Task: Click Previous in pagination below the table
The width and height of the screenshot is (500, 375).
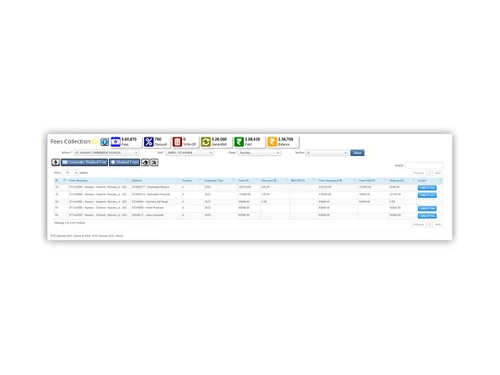Action: click(419, 224)
